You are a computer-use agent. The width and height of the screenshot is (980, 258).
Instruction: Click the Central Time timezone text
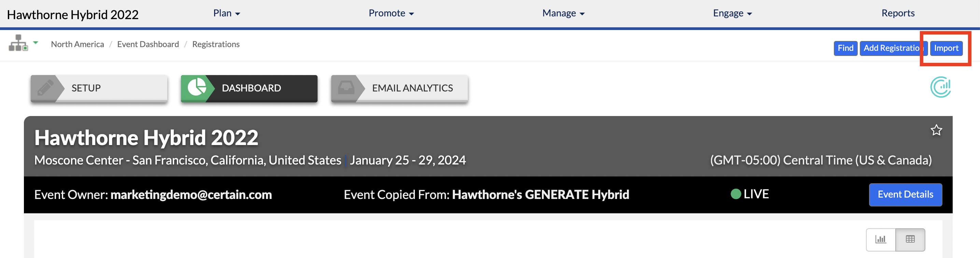pyautogui.click(x=821, y=160)
